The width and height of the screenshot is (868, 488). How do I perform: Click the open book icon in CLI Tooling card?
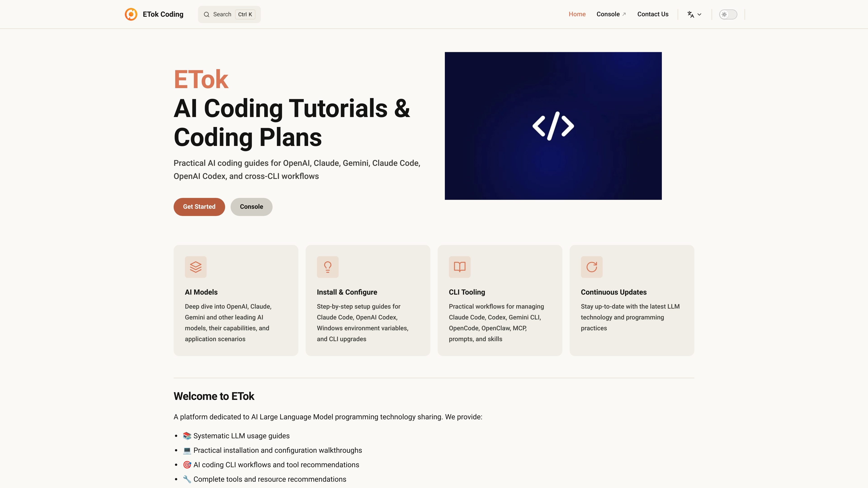pos(460,267)
